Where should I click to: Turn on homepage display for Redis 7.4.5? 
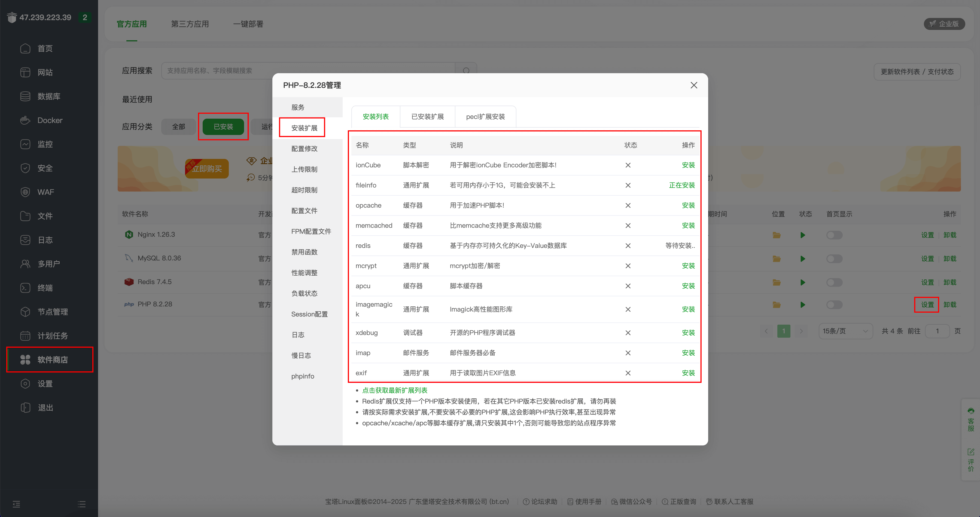pos(834,282)
